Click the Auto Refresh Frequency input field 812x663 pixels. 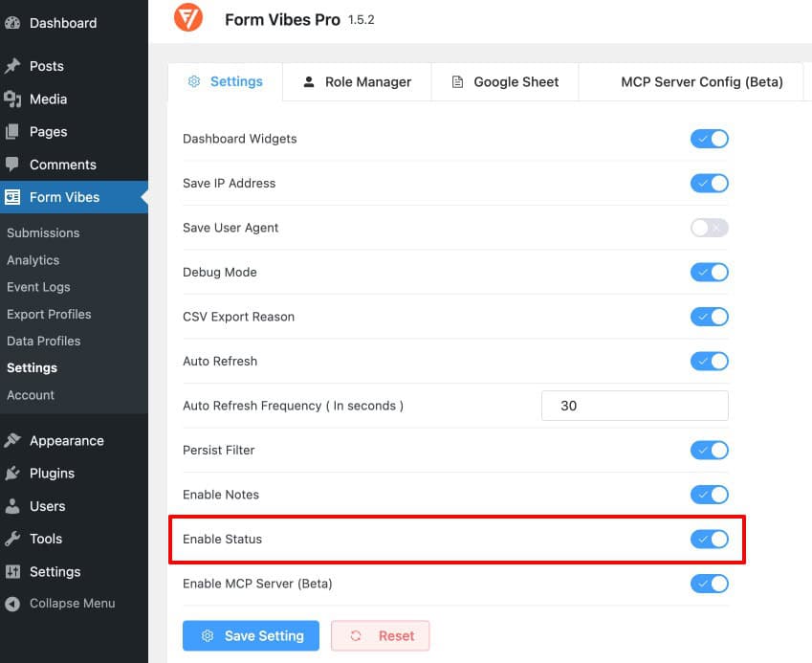[x=635, y=406]
